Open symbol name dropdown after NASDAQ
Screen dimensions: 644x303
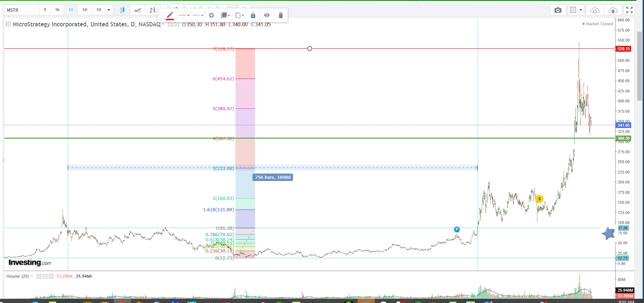tap(163, 25)
